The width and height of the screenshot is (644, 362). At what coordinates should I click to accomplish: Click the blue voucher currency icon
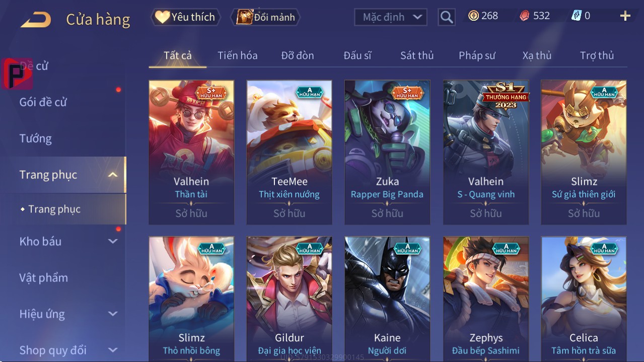(576, 16)
